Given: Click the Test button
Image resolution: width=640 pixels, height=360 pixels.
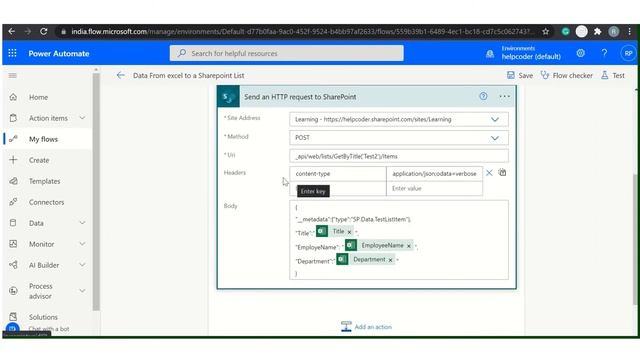Looking at the screenshot, I should coord(613,76).
